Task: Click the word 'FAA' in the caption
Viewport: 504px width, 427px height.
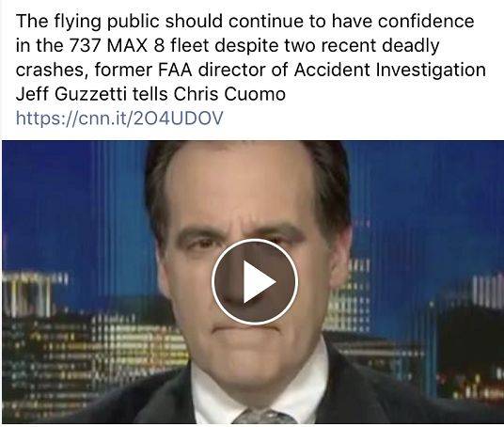Action: pos(175,70)
